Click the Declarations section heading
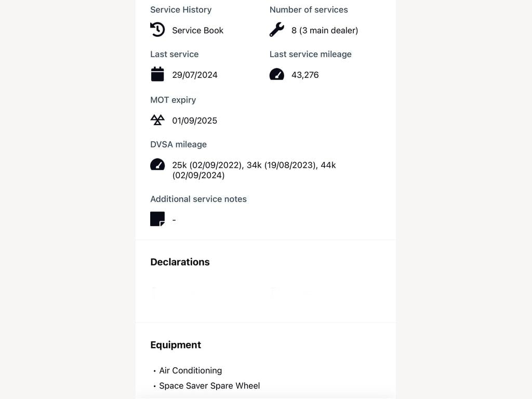532x399 pixels. (180, 262)
